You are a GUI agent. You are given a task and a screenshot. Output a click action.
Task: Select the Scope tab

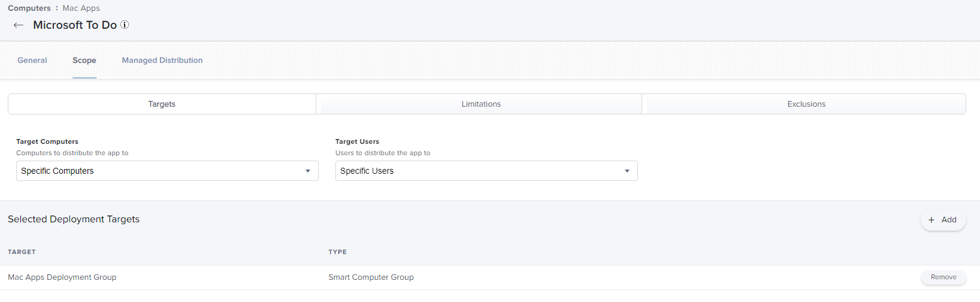pos(84,60)
